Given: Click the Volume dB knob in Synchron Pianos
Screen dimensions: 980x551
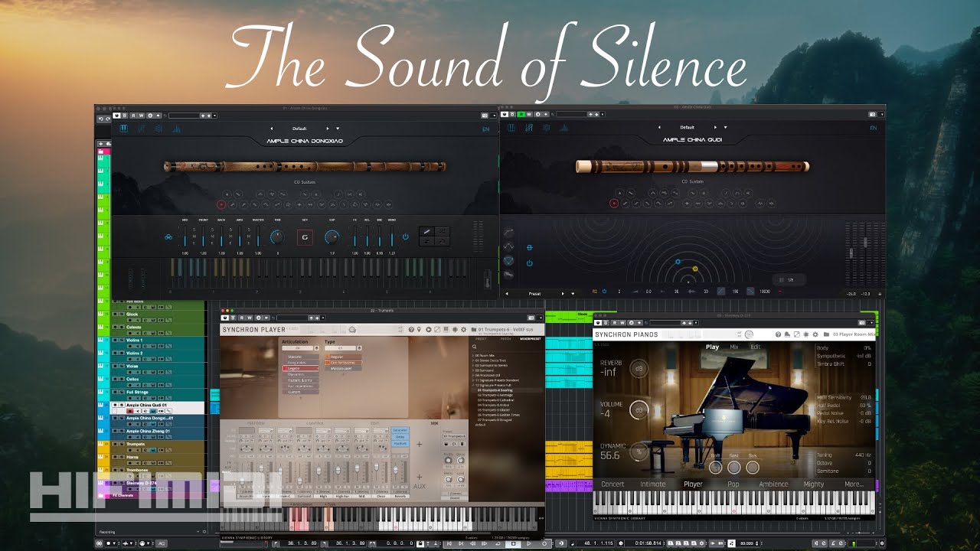Looking at the screenshot, I should [x=638, y=410].
